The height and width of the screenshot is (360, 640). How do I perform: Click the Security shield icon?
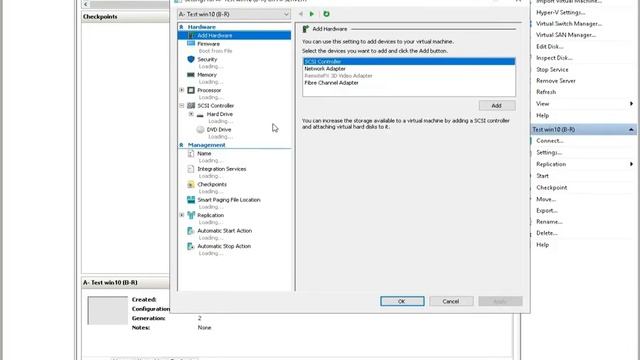[x=191, y=59]
